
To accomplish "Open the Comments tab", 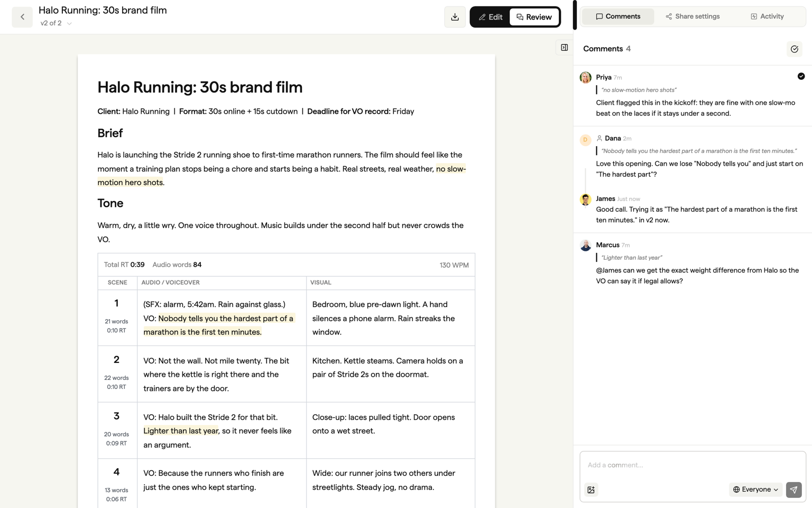I will coord(617,16).
